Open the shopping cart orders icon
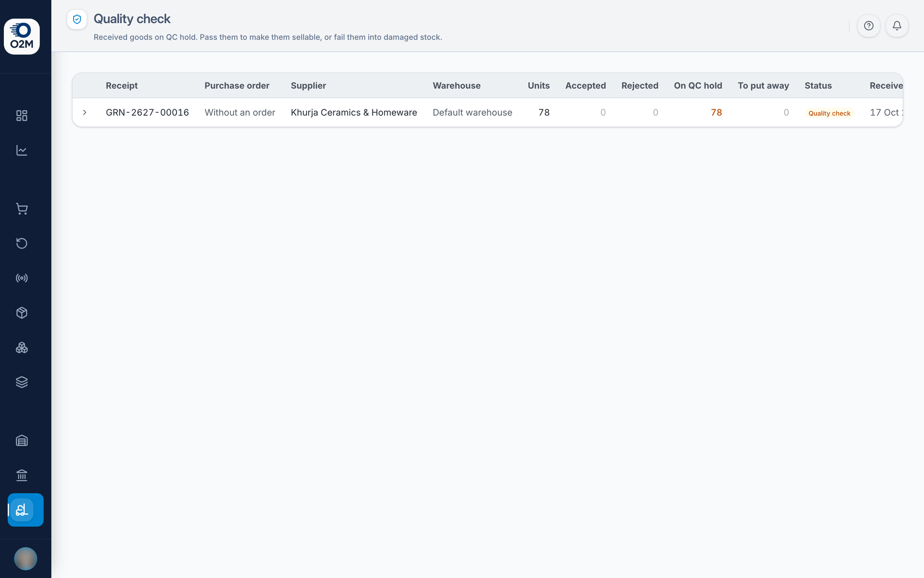This screenshot has height=578, width=924. pyautogui.click(x=22, y=209)
